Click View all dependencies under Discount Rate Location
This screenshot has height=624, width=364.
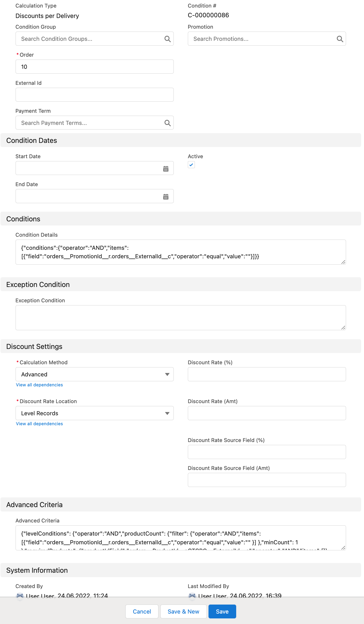39,424
